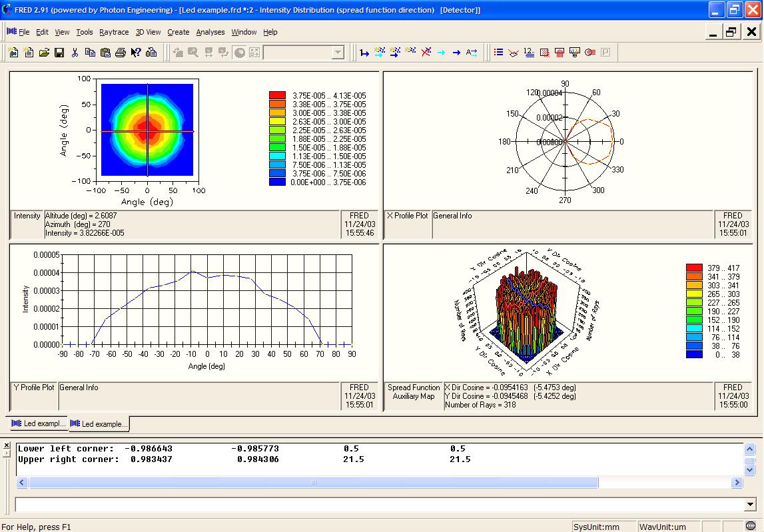
Task: Click the cyan 114..152 ray count swatch
Action: tap(694, 328)
